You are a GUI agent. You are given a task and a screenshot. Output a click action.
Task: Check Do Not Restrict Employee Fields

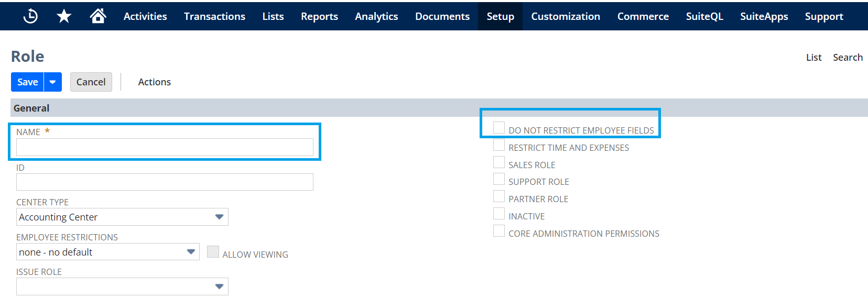tap(499, 128)
